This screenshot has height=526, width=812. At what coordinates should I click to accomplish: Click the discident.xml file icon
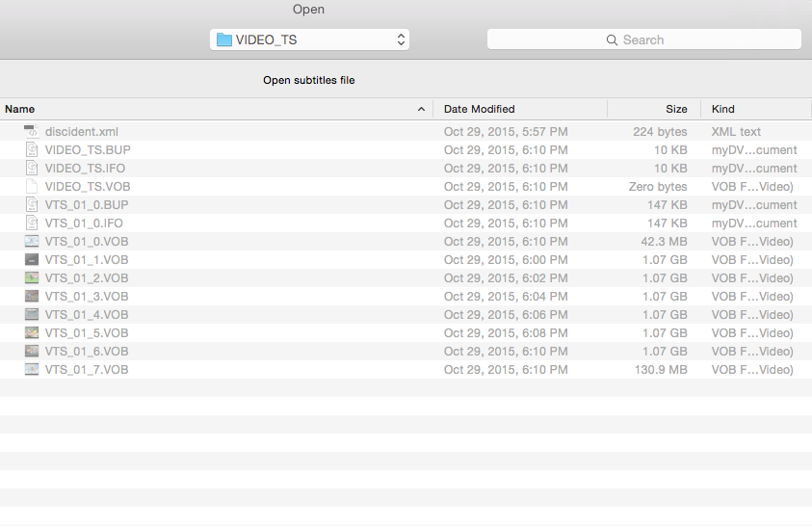pyautogui.click(x=31, y=132)
